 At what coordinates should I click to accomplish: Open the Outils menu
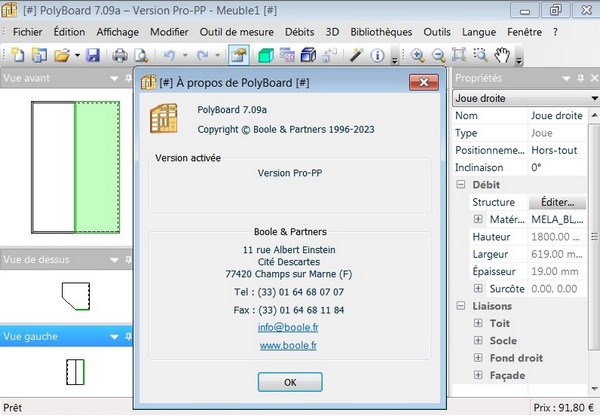pos(437,32)
